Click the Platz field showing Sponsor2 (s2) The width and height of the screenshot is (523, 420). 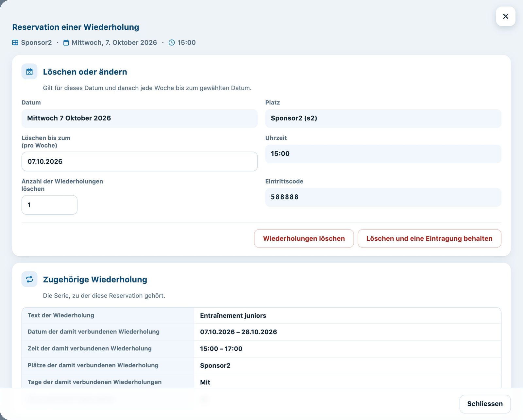click(x=383, y=118)
